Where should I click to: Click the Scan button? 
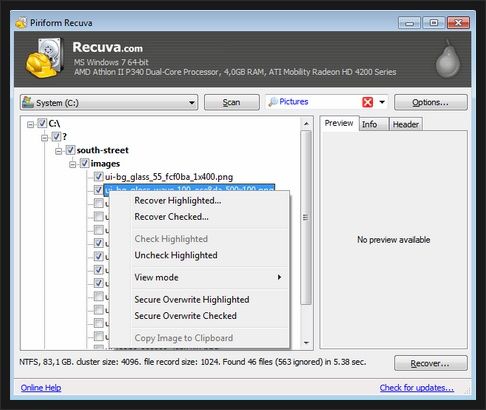[232, 102]
